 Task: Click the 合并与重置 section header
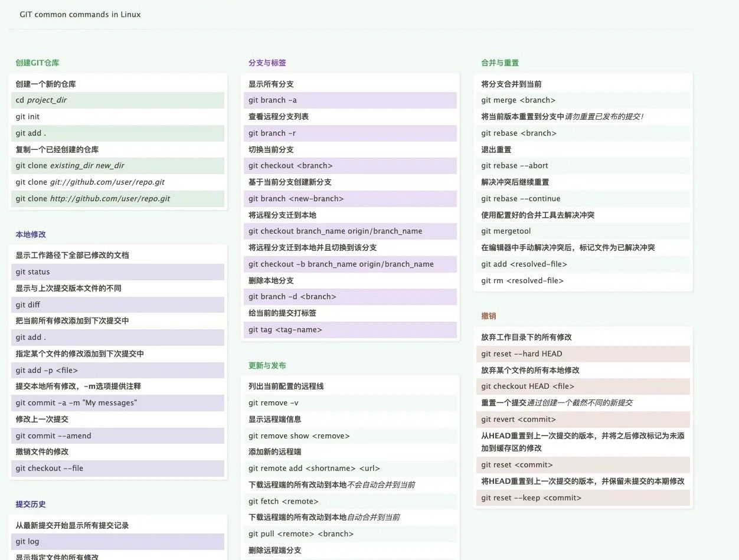coord(499,62)
